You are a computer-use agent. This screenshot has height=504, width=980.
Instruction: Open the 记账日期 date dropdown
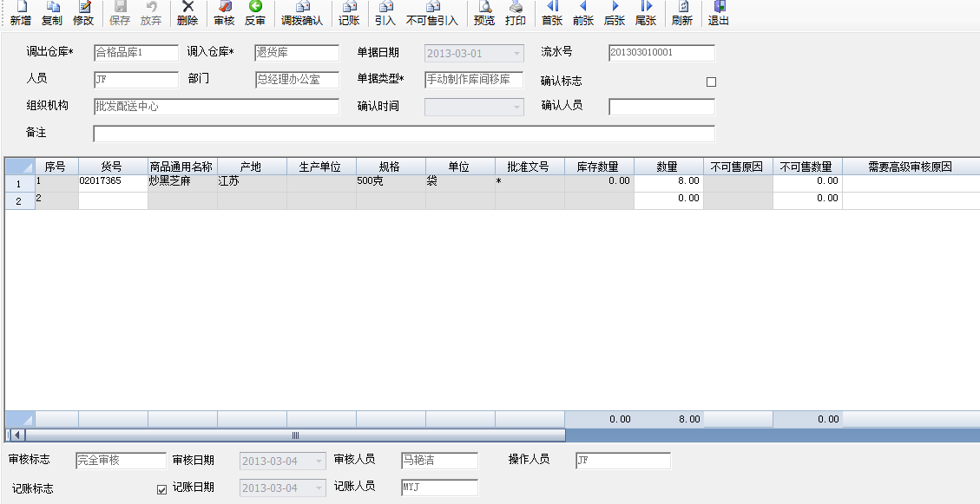click(319, 488)
